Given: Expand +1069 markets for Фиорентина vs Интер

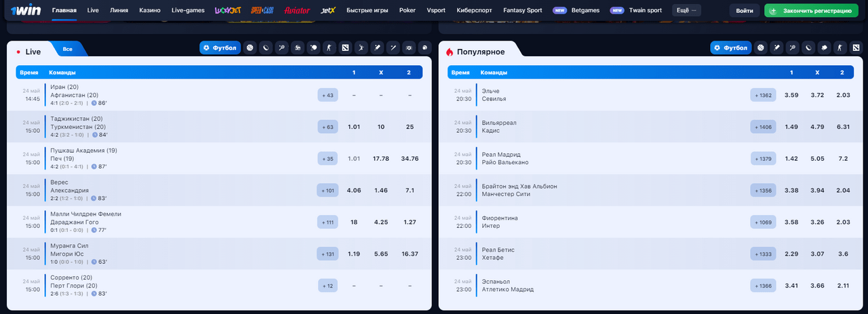Looking at the screenshot, I should tap(763, 222).
